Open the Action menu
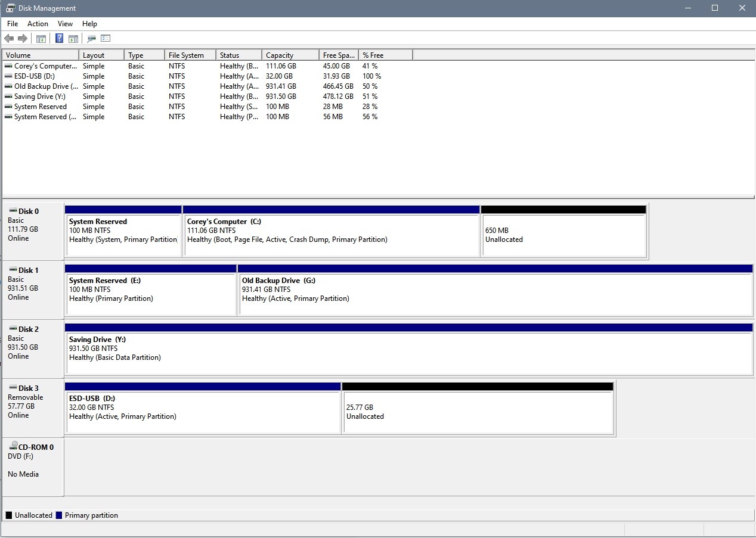756x538 pixels. [x=38, y=24]
